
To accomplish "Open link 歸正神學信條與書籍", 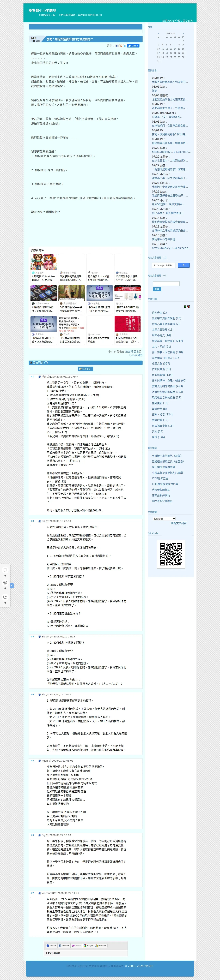I will point(163,467).
